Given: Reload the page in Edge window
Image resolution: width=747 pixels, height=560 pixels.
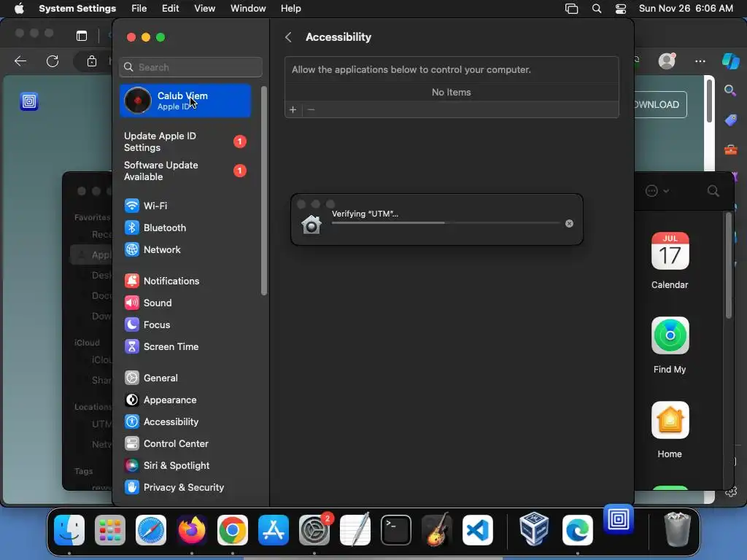Looking at the screenshot, I should [53, 61].
